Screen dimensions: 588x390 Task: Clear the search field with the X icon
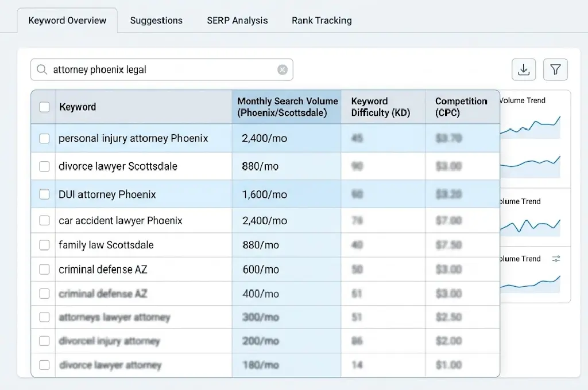[x=283, y=69]
